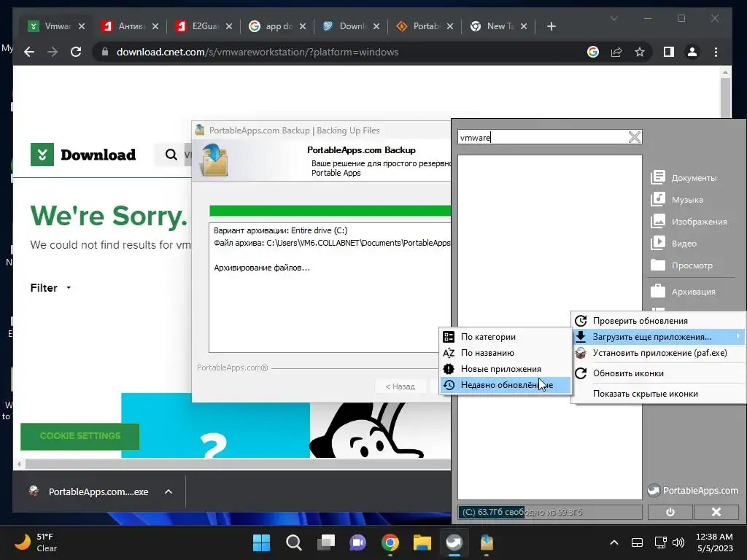Viewport: 747px width, 560px height.
Task: Open a new Chrome tab with plus
Action: [x=551, y=26]
